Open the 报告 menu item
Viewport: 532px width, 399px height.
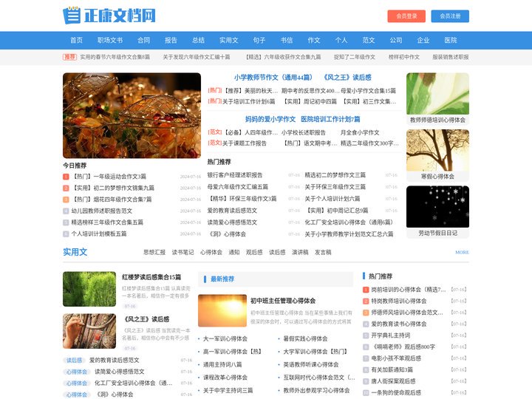coord(171,40)
